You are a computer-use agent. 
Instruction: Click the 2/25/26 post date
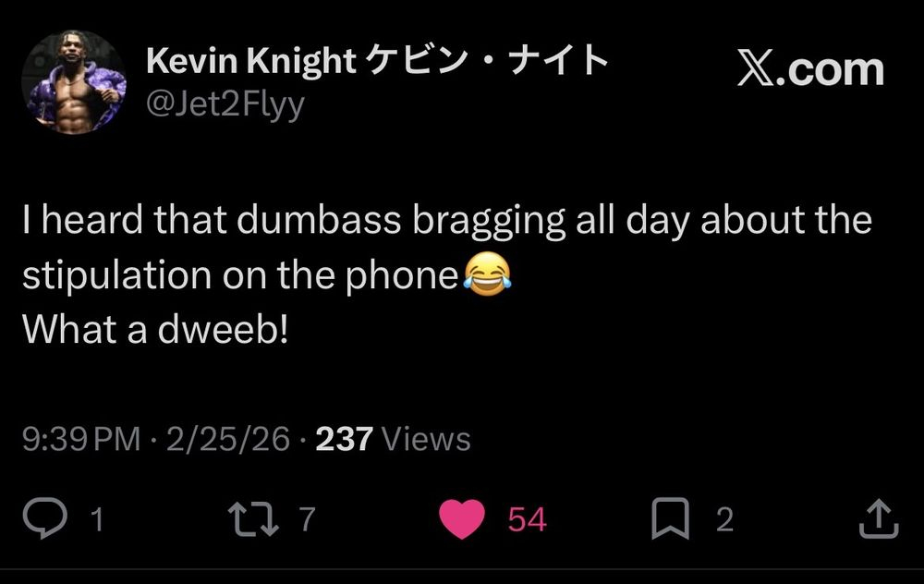[x=227, y=439]
